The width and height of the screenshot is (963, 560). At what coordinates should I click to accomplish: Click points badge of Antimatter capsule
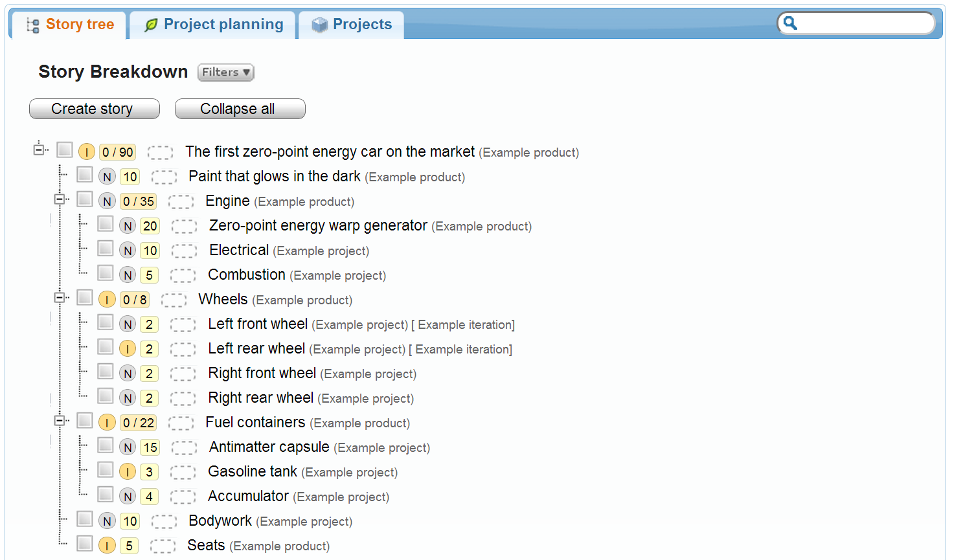click(x=150, y=447)
